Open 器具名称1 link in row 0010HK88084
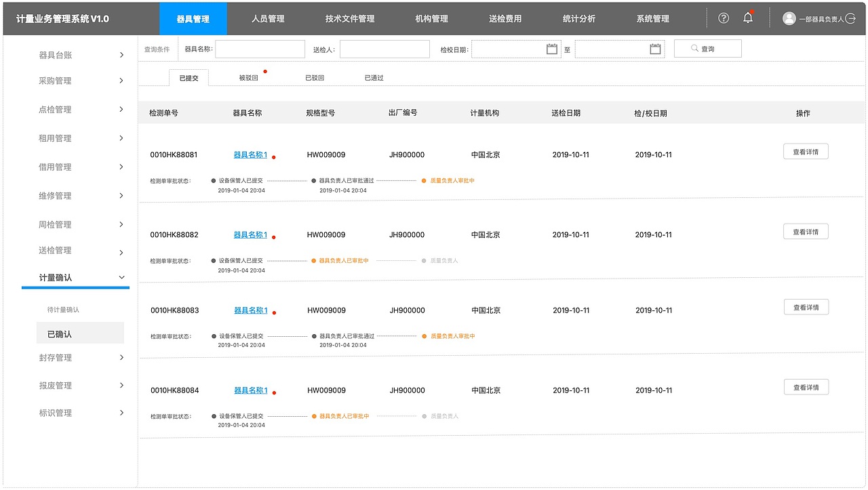This screenshot has width=868, height=490. [251, 390]
